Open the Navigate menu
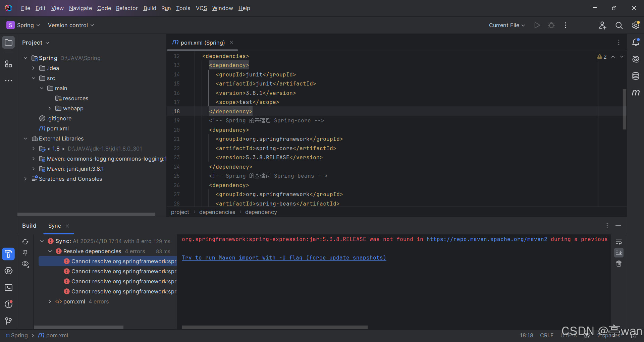Screen dimensions: 644x342 80,8
